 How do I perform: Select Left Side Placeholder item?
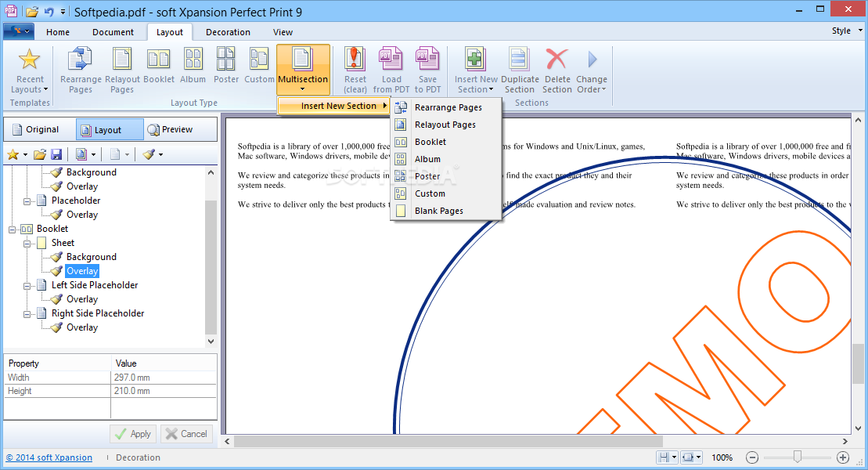95,285
